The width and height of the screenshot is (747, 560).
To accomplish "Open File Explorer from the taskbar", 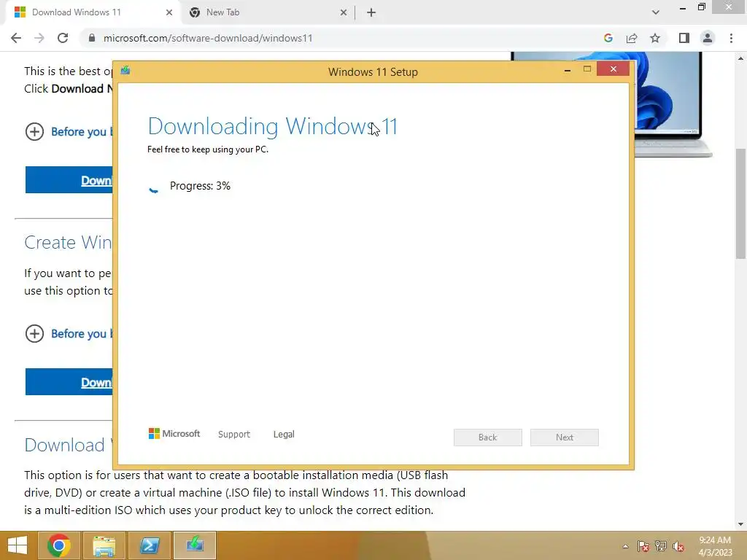I will [x=104, y=545].
